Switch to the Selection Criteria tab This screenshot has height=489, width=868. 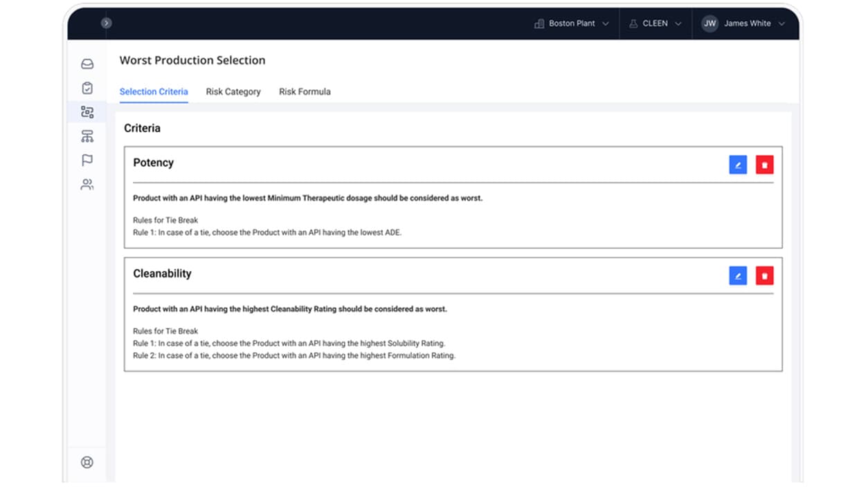[x=154, y=91]
